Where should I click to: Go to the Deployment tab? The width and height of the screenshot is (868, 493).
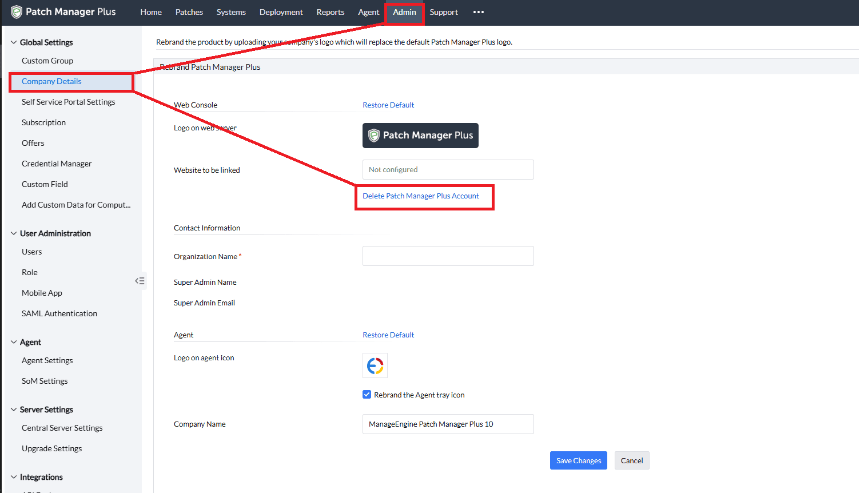point(281,12)
